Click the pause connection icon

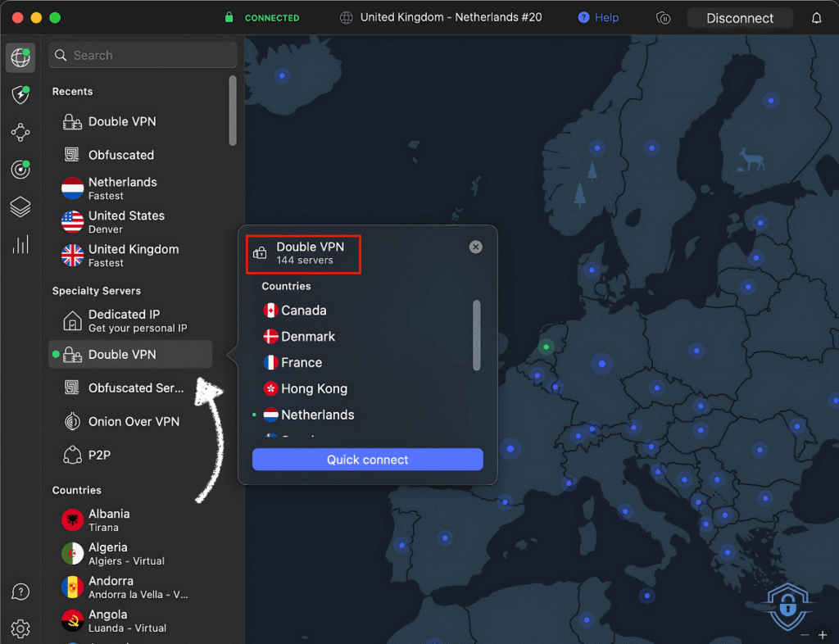[x=663, y=18]
